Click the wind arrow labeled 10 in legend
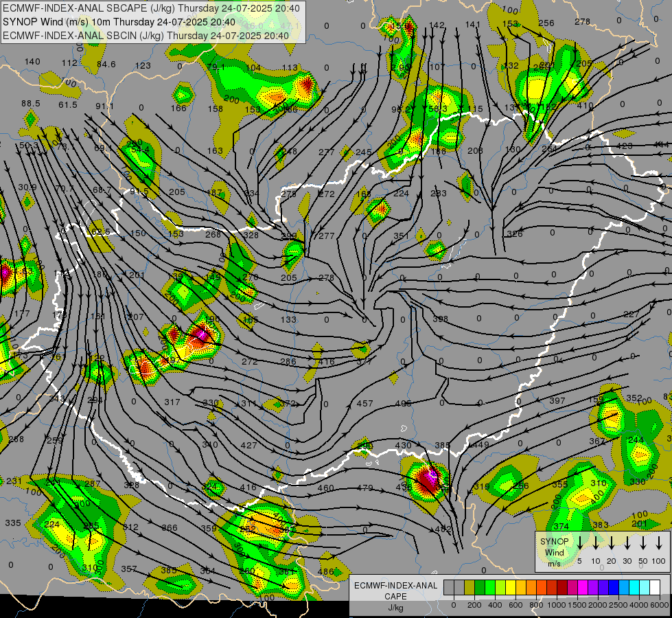 (596, 543)
